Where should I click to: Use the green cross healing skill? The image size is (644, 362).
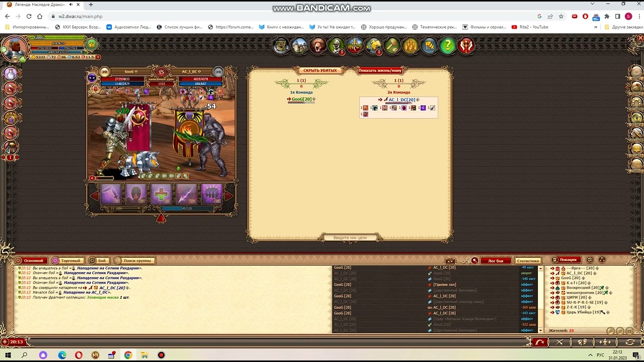coord(161,194)
